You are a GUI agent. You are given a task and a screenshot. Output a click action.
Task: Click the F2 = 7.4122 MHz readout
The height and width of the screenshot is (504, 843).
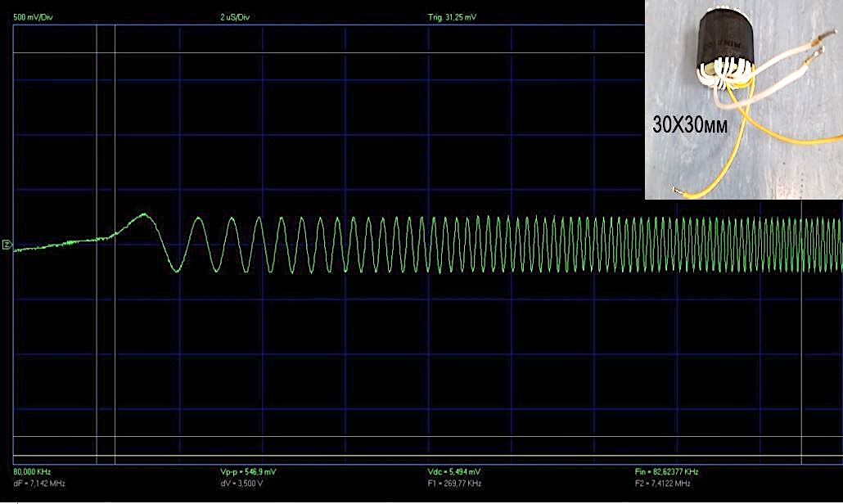click(x=662, y=484)
